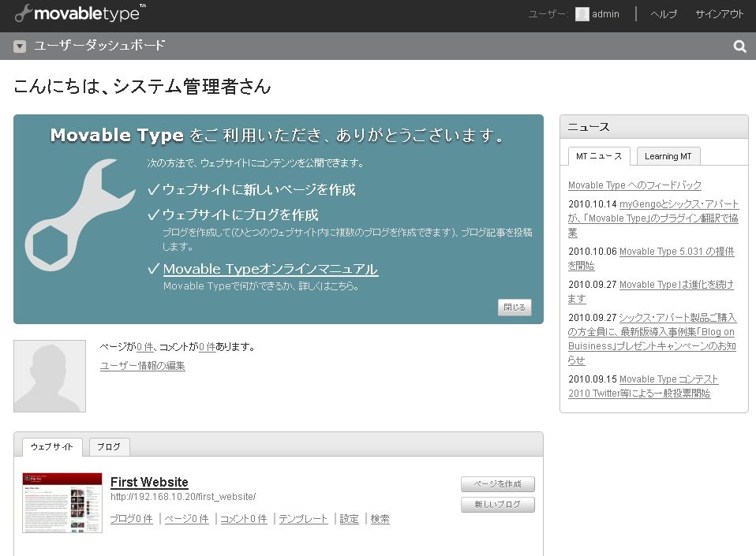Select the ウェブサイト tab

click(x=52, y=446)
